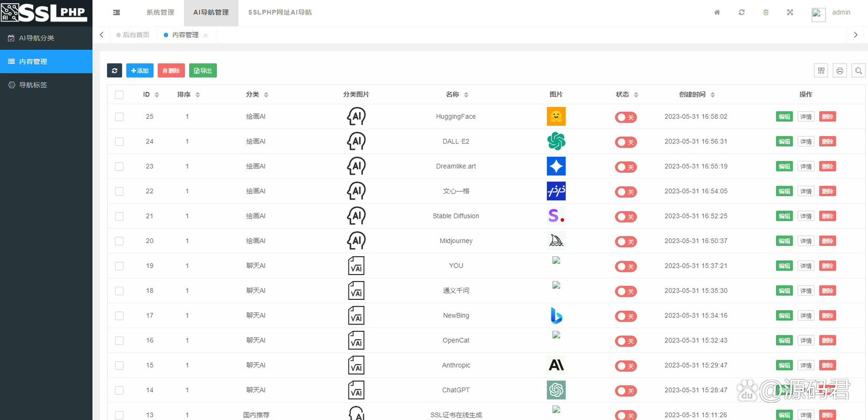Click the broken image in the YOU row
The image size is (868, 420).
[556, 260]
